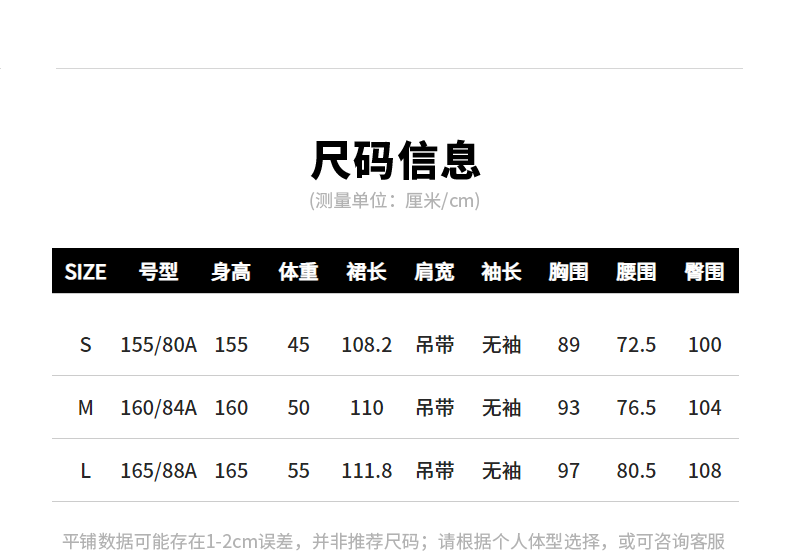Select the SIZE column header
790x552 pixels.
[85, 272]
